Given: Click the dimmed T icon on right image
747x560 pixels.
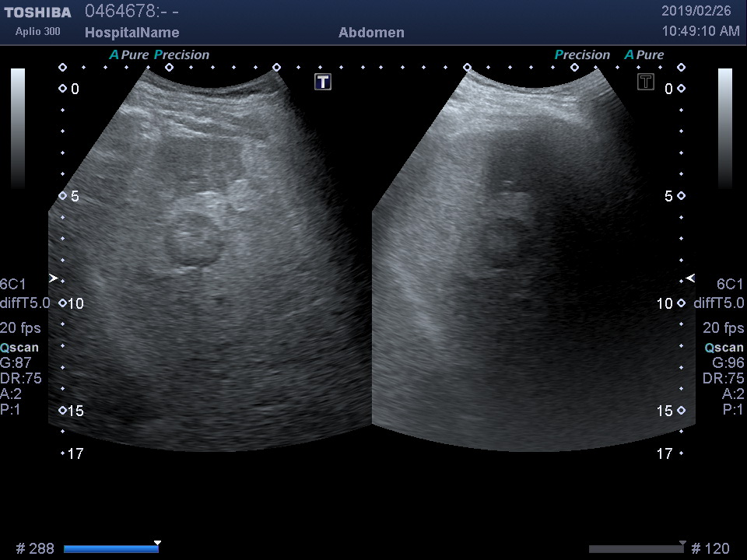Looking at the screenshot, I should 645,82.
